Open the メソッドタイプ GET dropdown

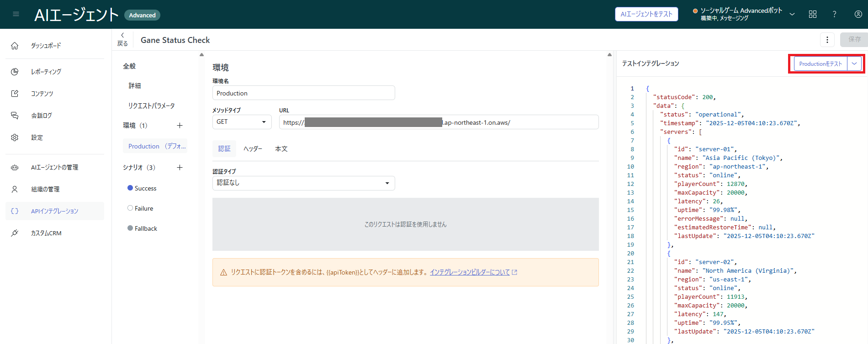pyautogui.click(x=242, y=122)
